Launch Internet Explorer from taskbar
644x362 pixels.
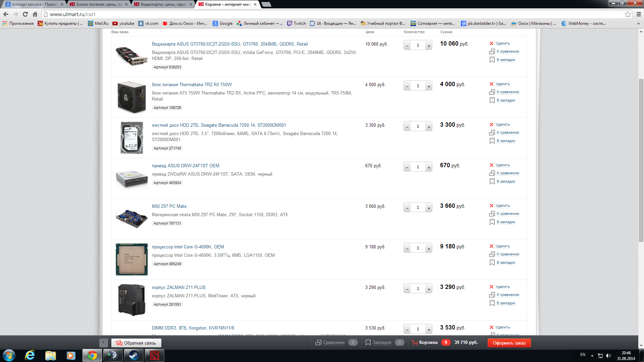click(30, 355)
